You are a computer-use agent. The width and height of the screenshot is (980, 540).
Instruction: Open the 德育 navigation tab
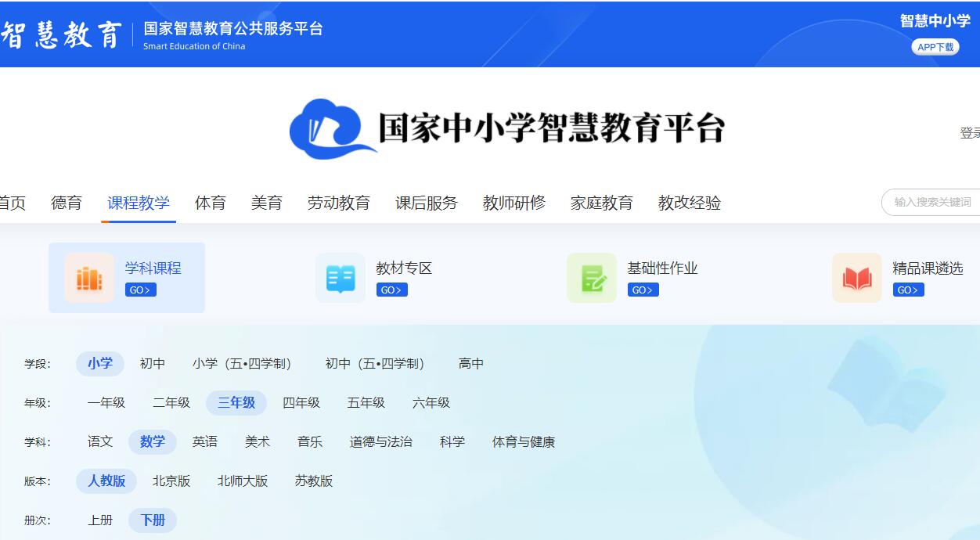point(67,203)
